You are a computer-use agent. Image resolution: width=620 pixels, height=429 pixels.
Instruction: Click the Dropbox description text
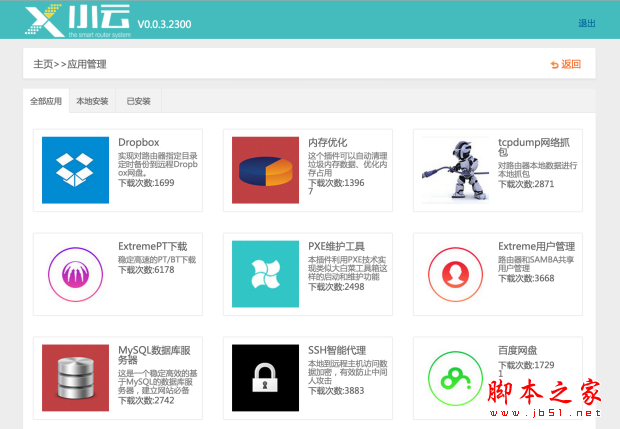(x=158, y=164)
